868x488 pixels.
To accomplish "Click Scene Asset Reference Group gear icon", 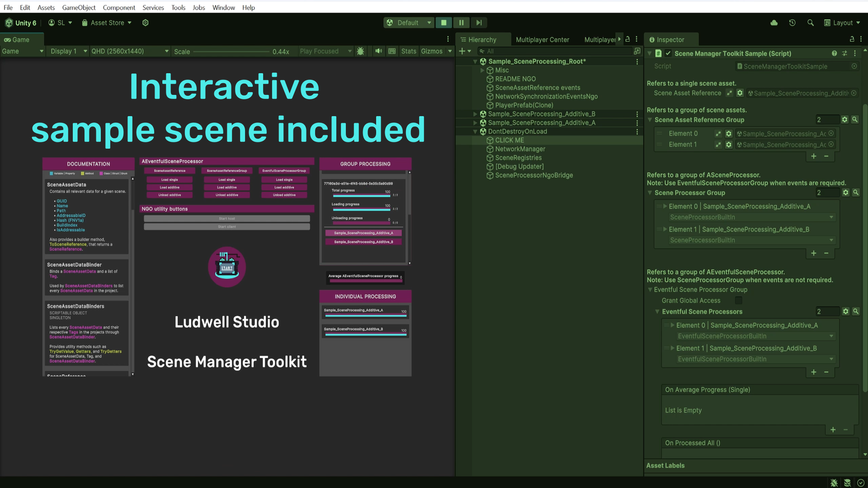I will pyautogui.click(x=845, y=120).
